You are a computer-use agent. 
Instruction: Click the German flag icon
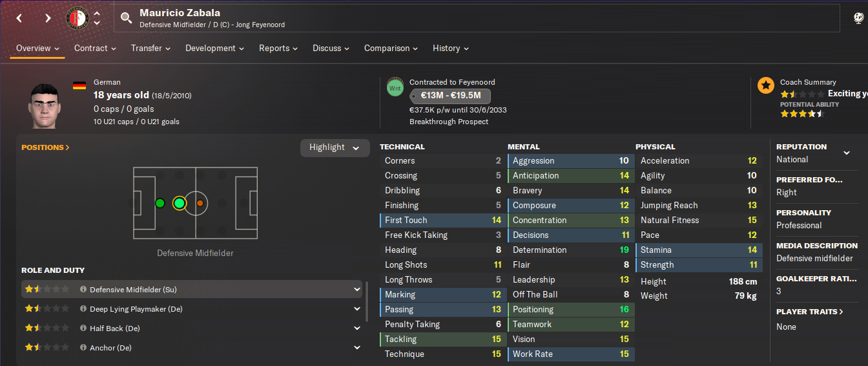(x=79, y=85)
